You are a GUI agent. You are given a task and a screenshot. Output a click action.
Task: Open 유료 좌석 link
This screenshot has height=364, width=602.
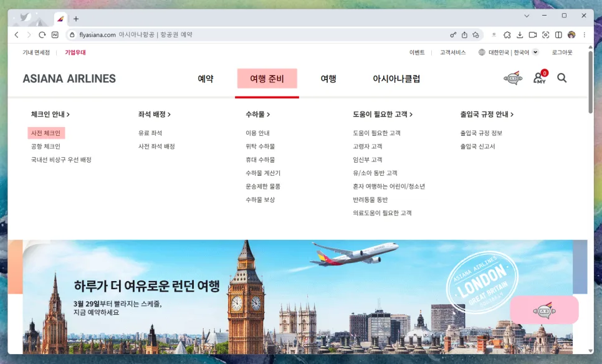pos(150,133)
